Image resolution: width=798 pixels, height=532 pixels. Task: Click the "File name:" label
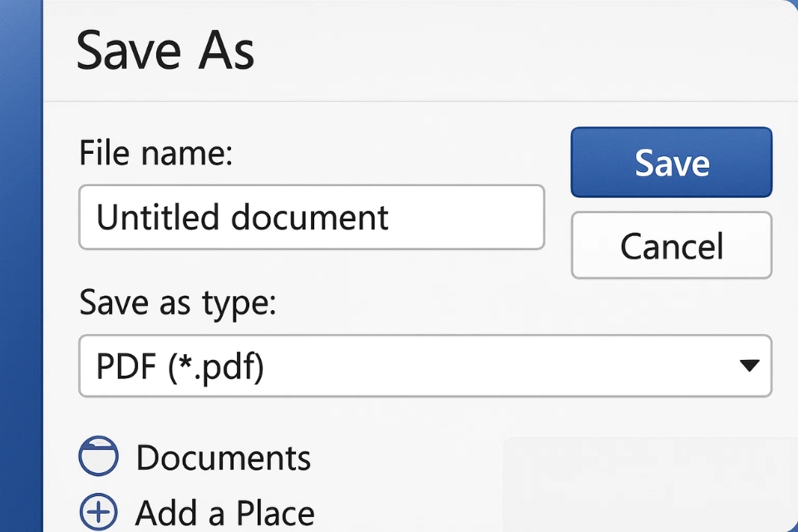[x=156, y=154]
